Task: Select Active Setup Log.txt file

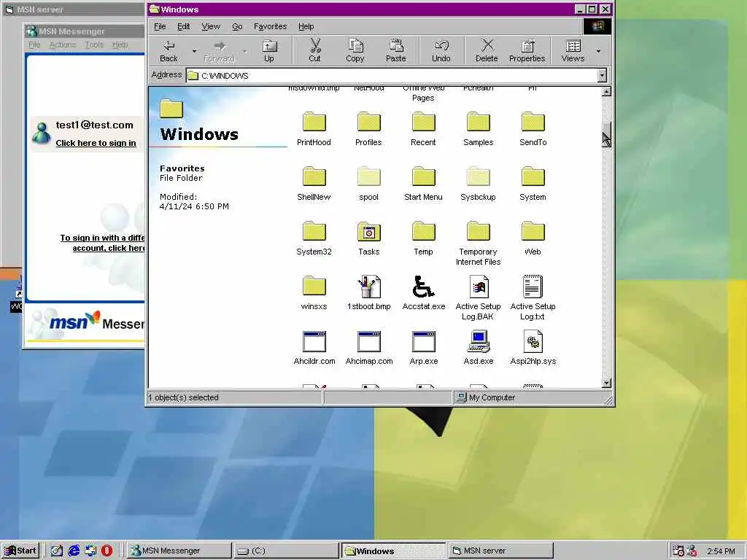Action: [533, 297]
